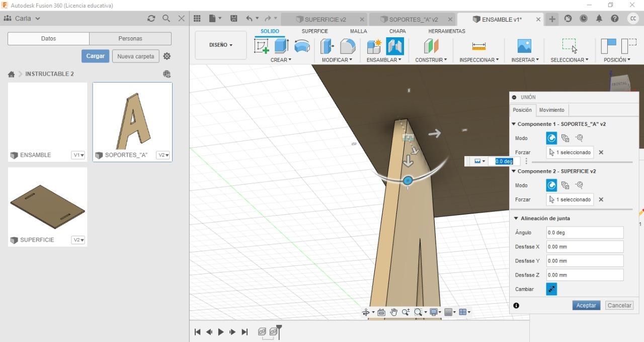
Task: Open the CREAR dropdown menu
Action: 281,60
